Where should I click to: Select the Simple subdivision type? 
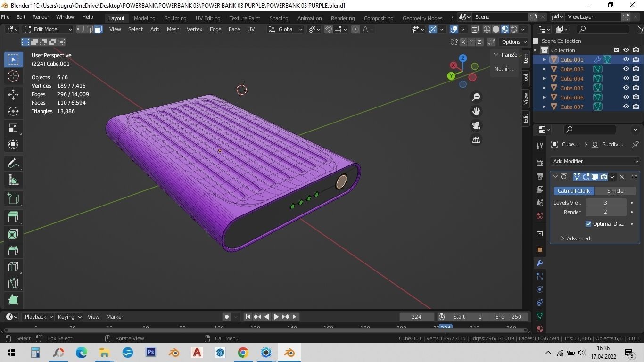pos(615,191)
